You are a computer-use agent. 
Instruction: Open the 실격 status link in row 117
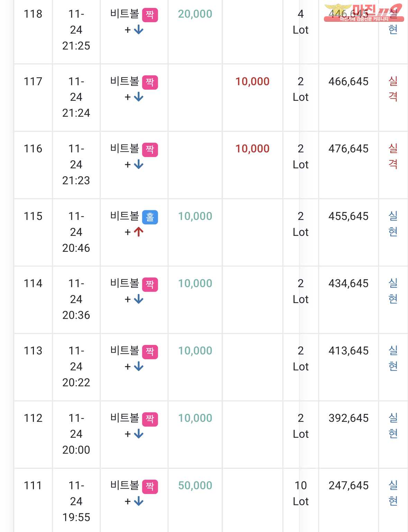(393, 89)
